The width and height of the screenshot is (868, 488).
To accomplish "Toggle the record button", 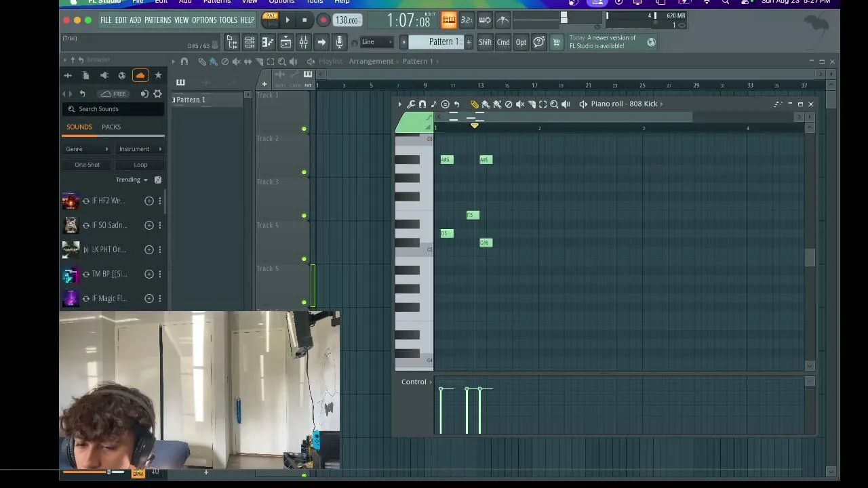I will pos(323,20).
